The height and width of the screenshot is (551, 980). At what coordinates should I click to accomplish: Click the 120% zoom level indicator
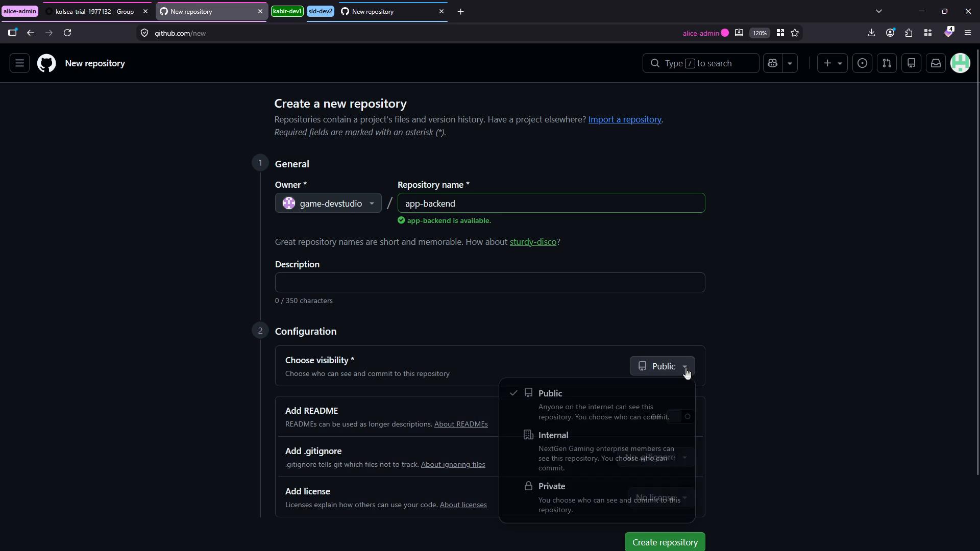[x=759, y=33]
